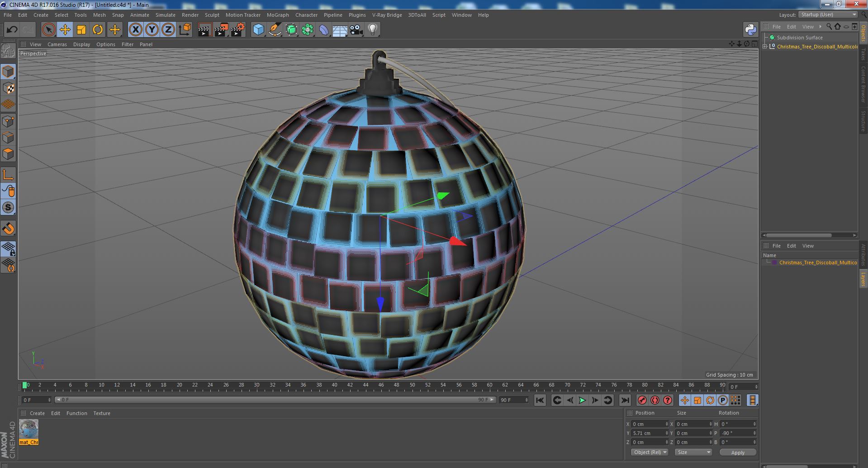
Task: Toggle coordinate system icon
Action: (185, 30)
